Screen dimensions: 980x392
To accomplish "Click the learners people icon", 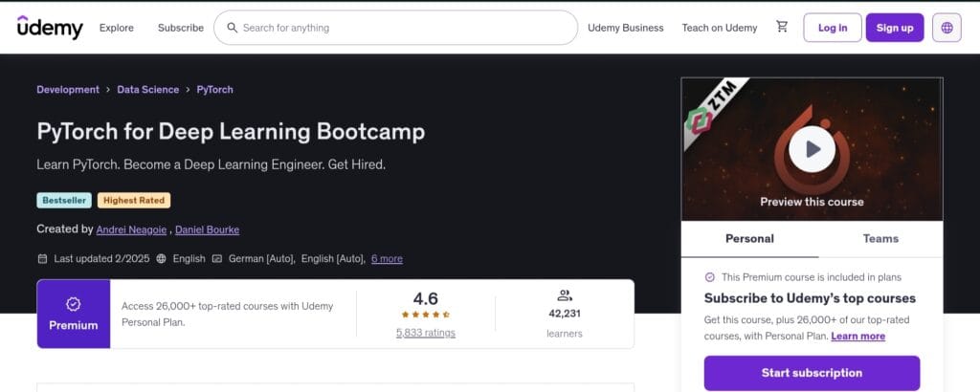I will tap(565, 295).
